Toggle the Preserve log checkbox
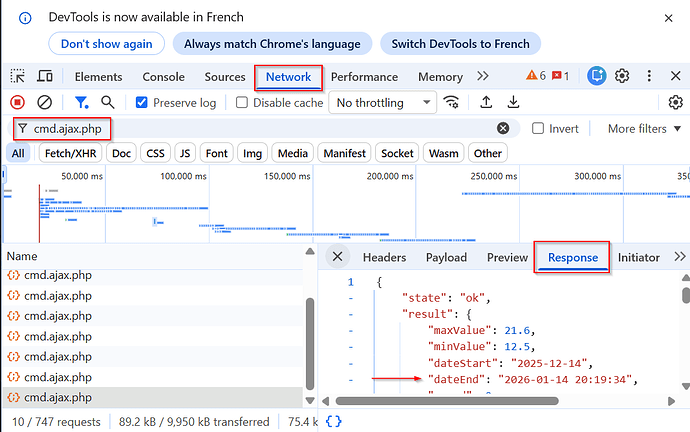690x432 pixels. 142,102
